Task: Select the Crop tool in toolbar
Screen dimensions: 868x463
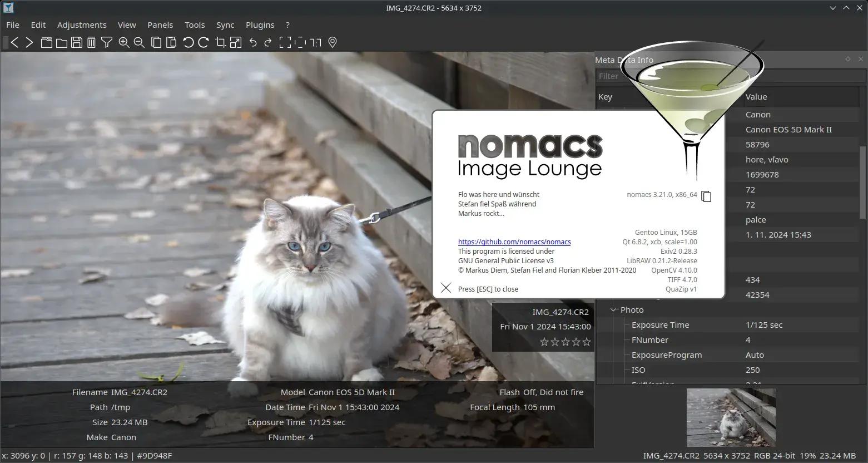Action: (x=220, y=42)
